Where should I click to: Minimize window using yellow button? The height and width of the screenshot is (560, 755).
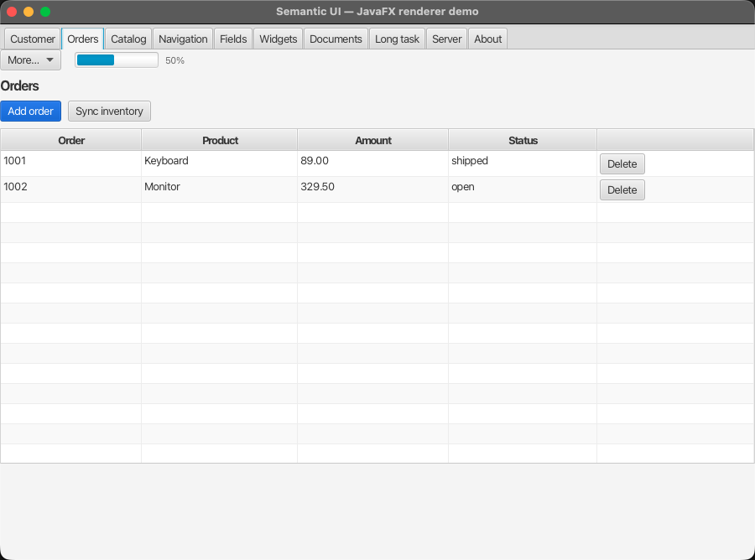click(29, 12)
